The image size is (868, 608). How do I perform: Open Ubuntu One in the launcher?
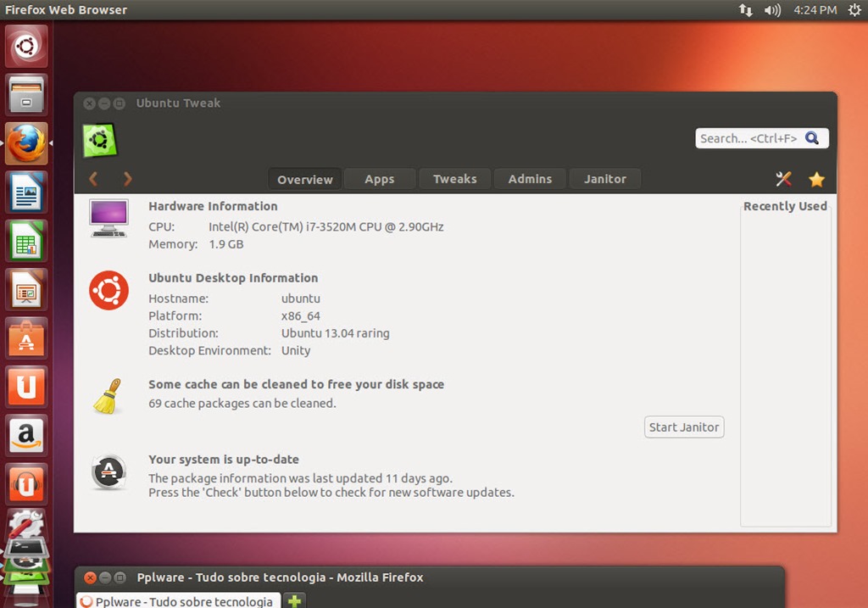(x=26, y=387)
